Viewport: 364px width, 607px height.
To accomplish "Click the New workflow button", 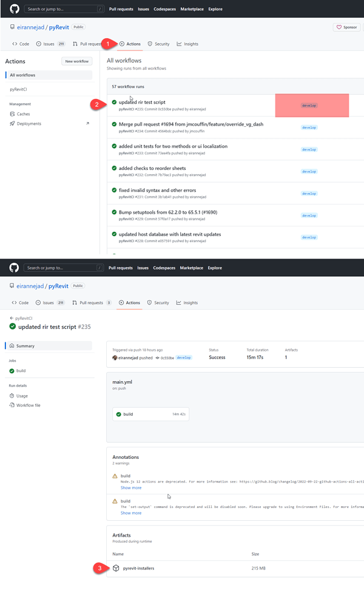I will 76,61.
